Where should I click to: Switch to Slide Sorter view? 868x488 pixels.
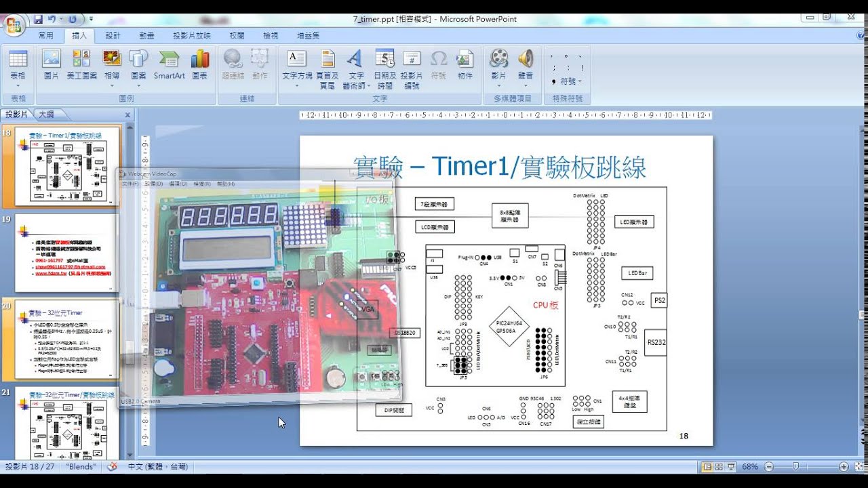point(719,467)
